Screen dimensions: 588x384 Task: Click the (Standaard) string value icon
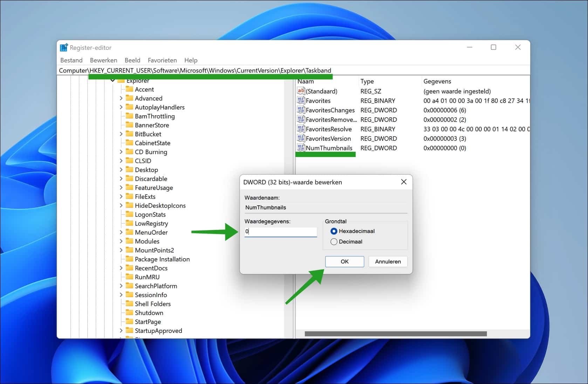(x=301, y=91)
